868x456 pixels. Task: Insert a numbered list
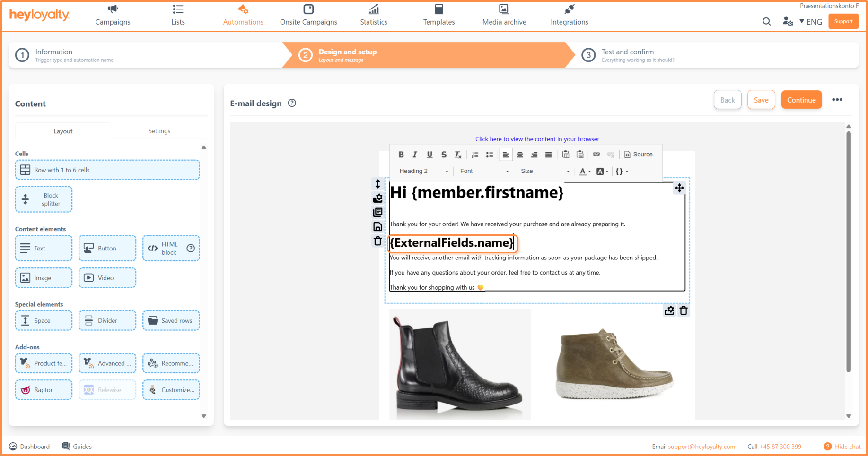tap(475, 155)
